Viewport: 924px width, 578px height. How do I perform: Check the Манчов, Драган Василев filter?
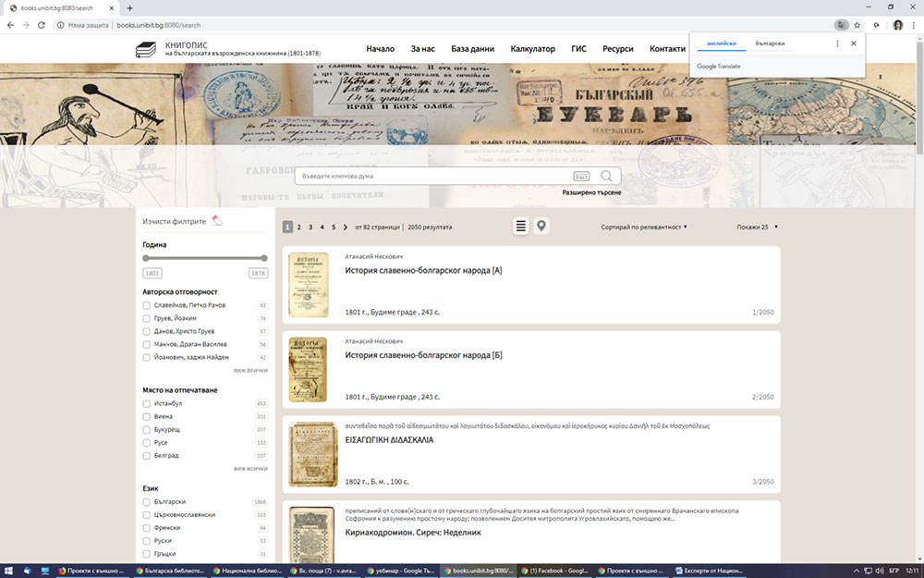(x=146, y=344)
